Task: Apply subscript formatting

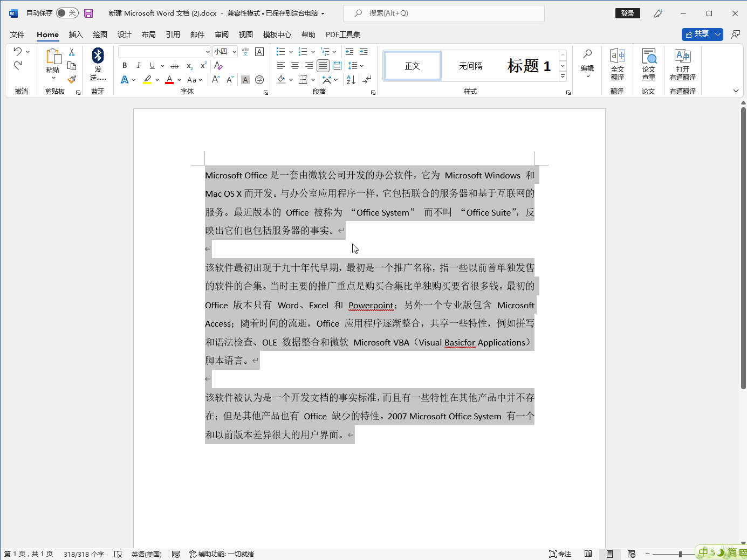Action: (x=189, y=66)
